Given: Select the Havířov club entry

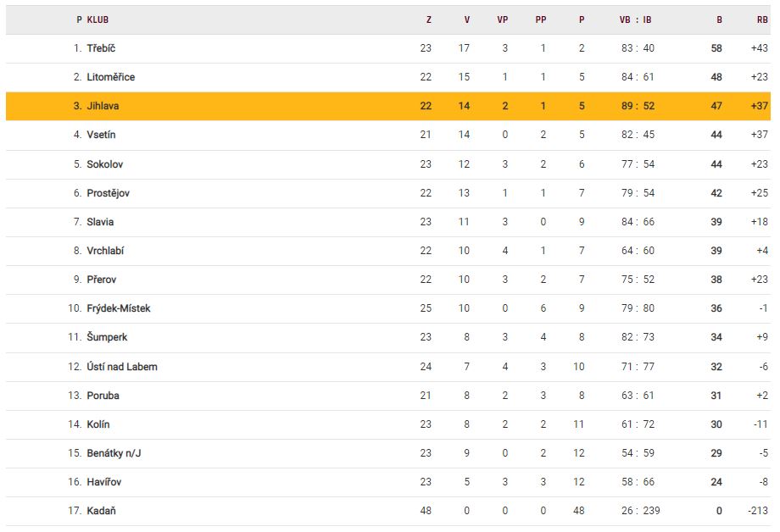Looking at the screenshot, I should (x=104, y=482).
